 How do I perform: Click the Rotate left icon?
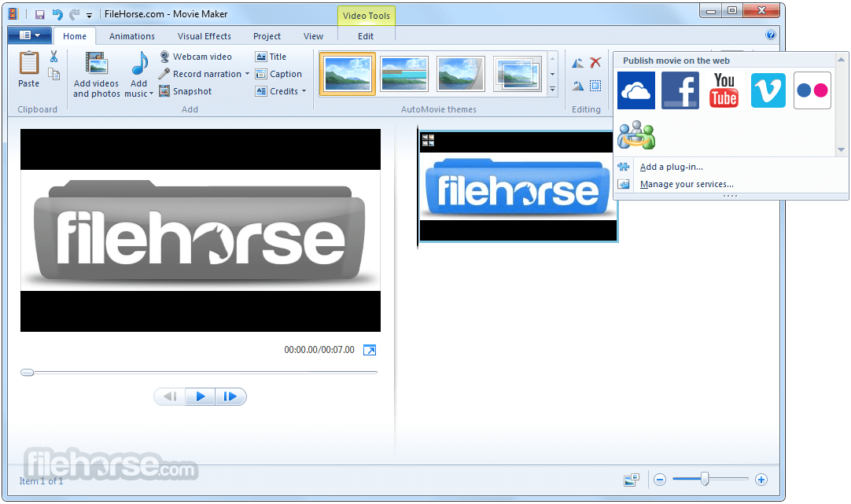(x=578, y=62)
